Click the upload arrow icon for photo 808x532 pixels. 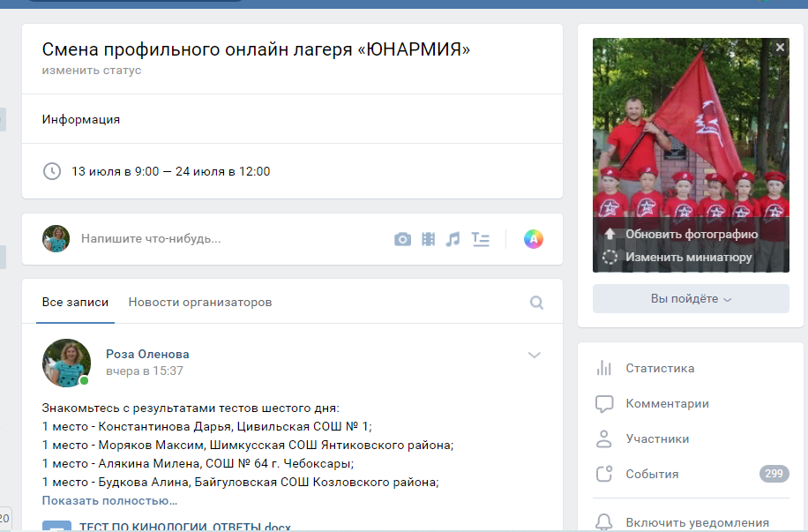click(x=610, y=234)
